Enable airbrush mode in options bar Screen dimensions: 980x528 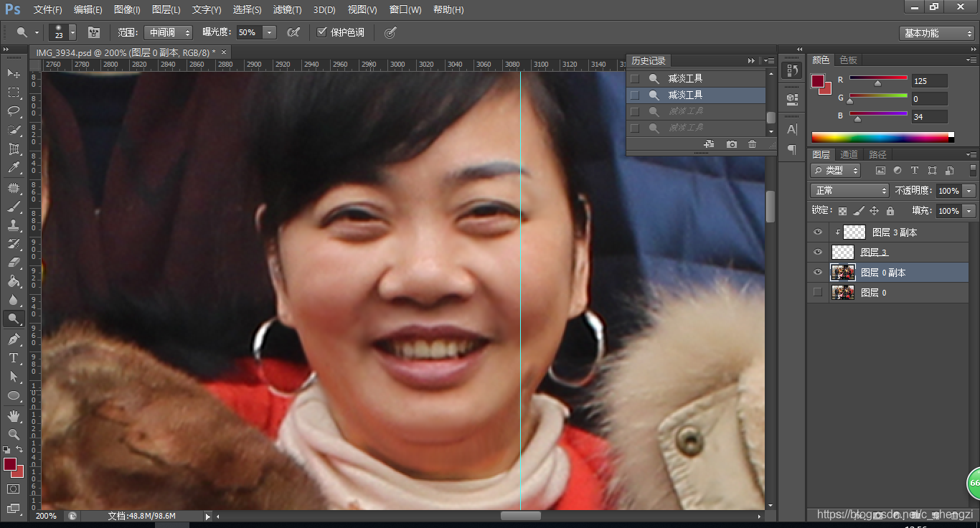tap(293, 32)
